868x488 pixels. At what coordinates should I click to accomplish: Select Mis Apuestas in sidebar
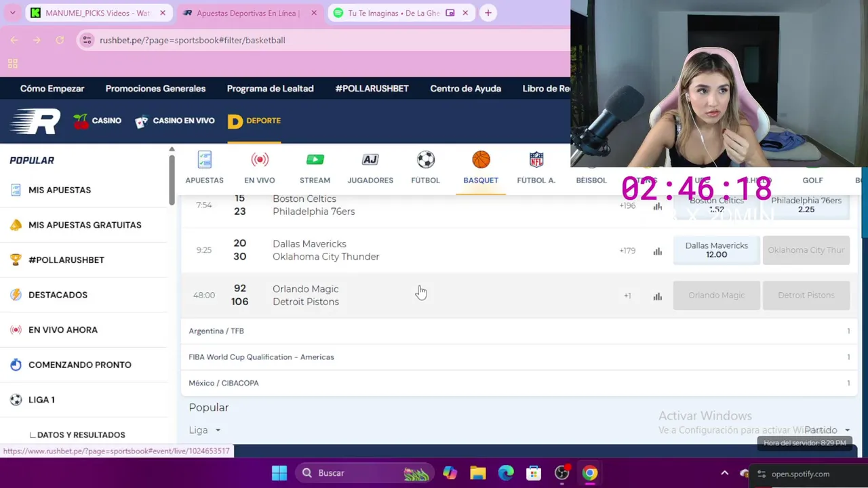tap(84, 190)
